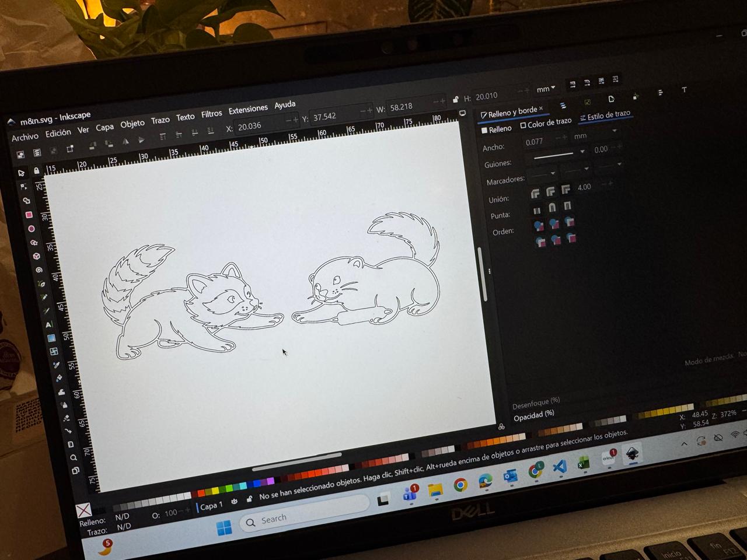Select the 3D Box tool
747x560 pixels.
[36, 257]
